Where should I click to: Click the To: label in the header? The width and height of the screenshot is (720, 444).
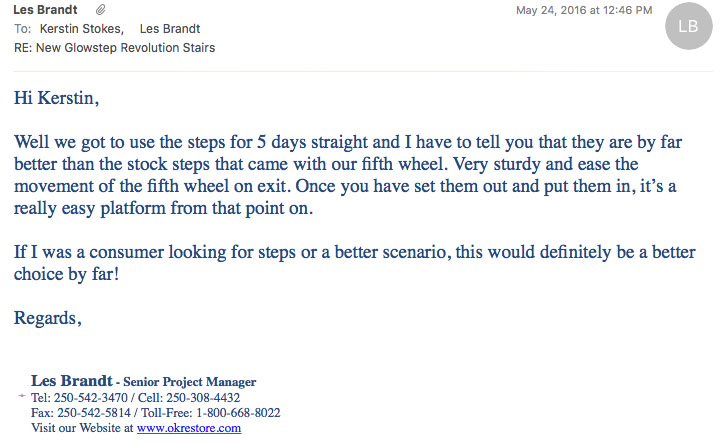[22, 29]
